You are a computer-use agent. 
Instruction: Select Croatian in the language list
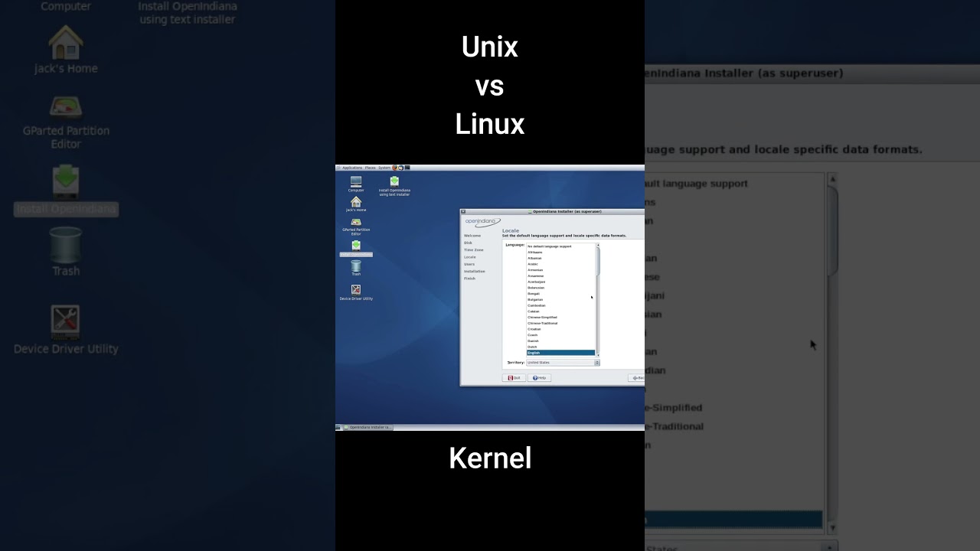560,329
